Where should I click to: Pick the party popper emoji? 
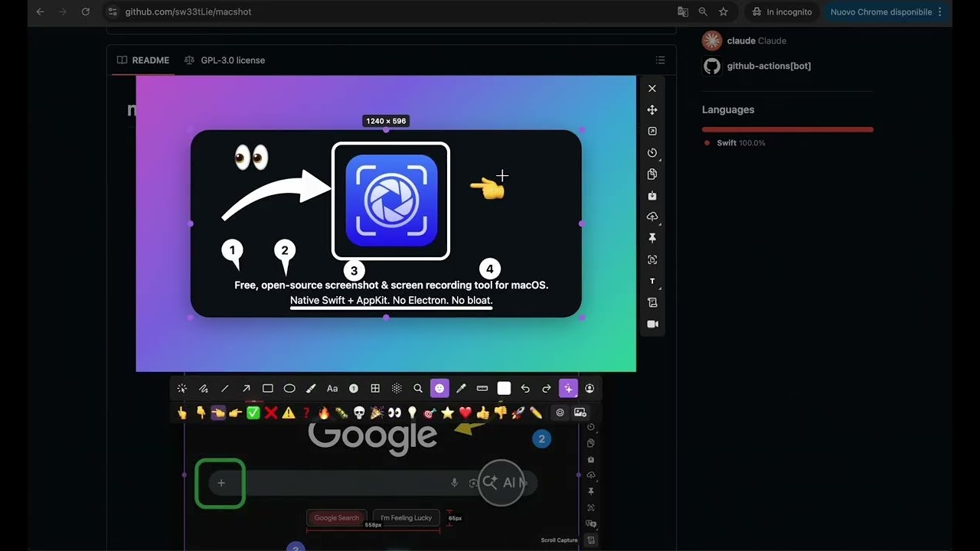[377, 412]
